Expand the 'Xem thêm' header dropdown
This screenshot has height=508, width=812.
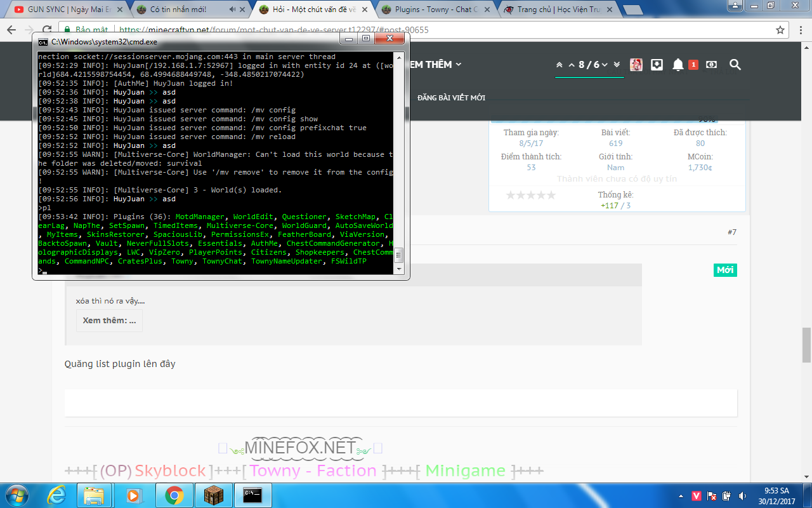pyautogui.click(x=435, y=65)
